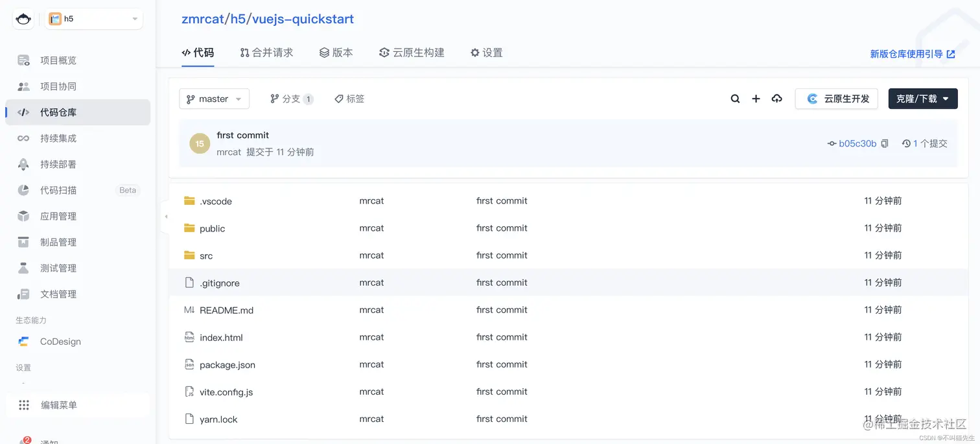
Task: Click the cloud upload icon
Action: pos(776,99)
